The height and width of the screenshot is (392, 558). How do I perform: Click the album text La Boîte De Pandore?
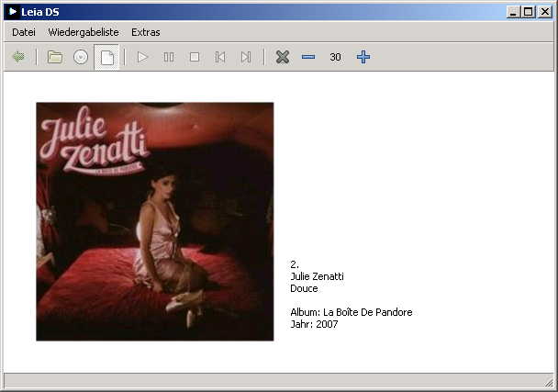point(367,312)
